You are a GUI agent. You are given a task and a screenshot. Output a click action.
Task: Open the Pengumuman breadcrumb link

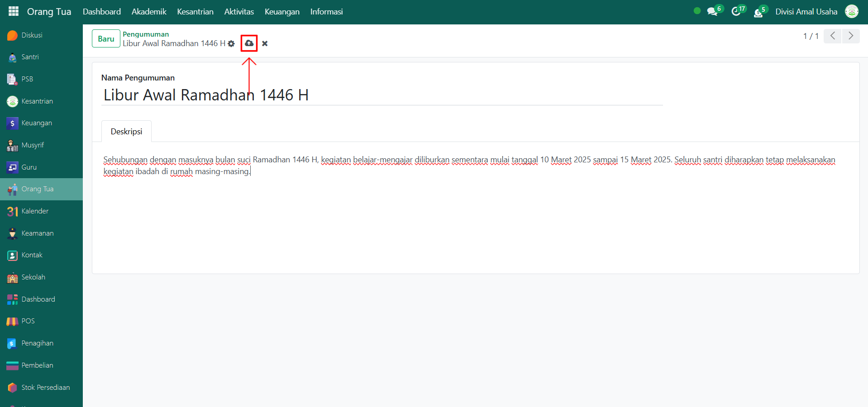click(x=146, y=34)
